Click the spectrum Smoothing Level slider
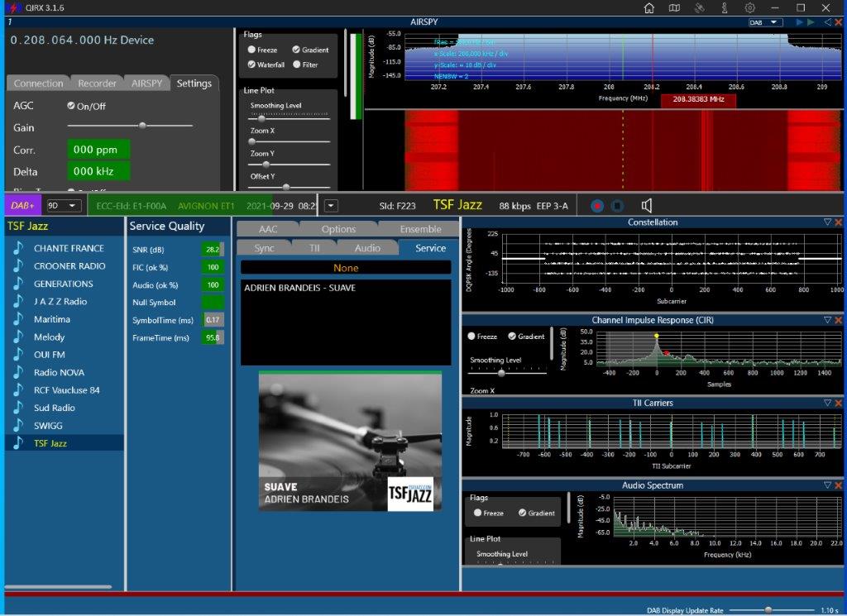847x616 pixels. 290,117
